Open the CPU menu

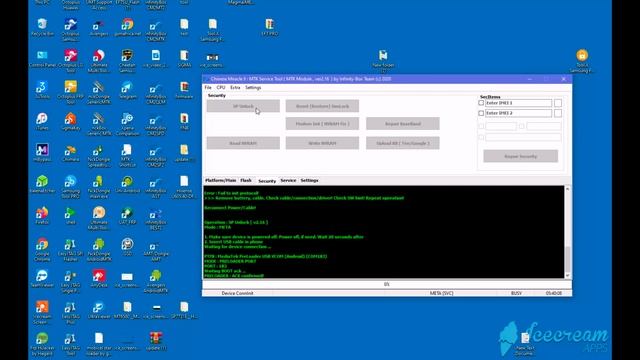(x=221, y=87)
